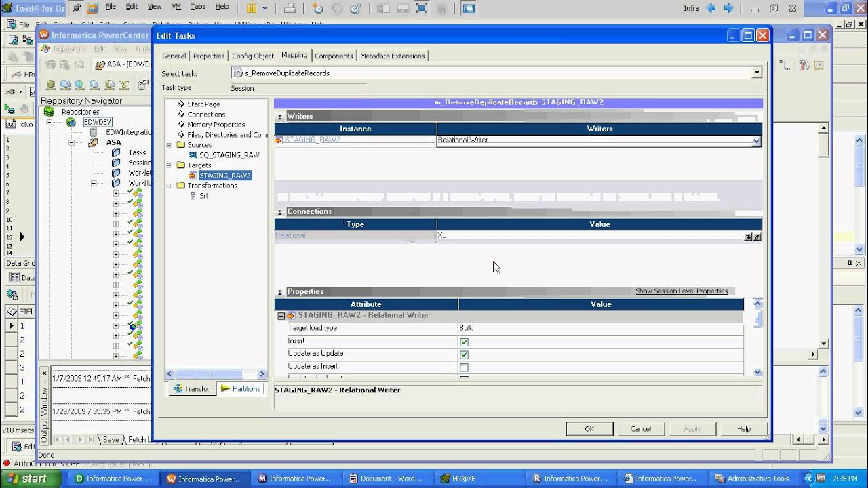Collapse the Sources folder node
Viewport: 868px width, 488px height.
(170, 145)
